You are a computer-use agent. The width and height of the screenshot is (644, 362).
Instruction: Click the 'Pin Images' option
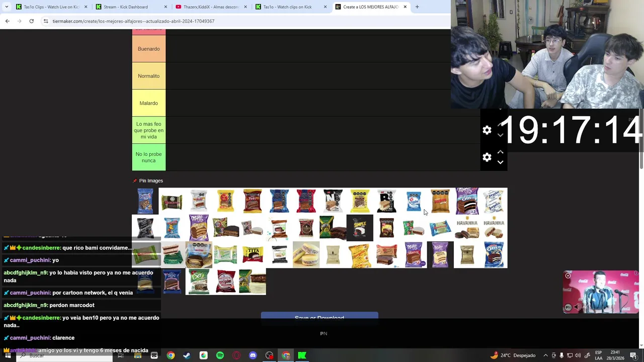pyautogui.click(x=147, y=180)
